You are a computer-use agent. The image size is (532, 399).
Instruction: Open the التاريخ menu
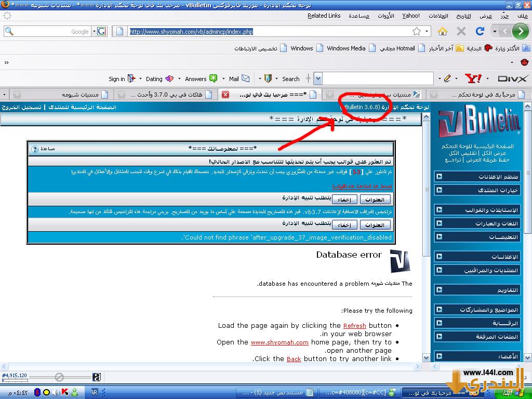click(463, 16)
